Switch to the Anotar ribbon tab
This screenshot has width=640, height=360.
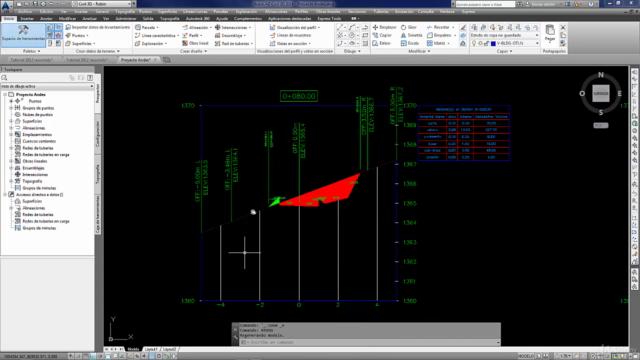tap(46, 19)
